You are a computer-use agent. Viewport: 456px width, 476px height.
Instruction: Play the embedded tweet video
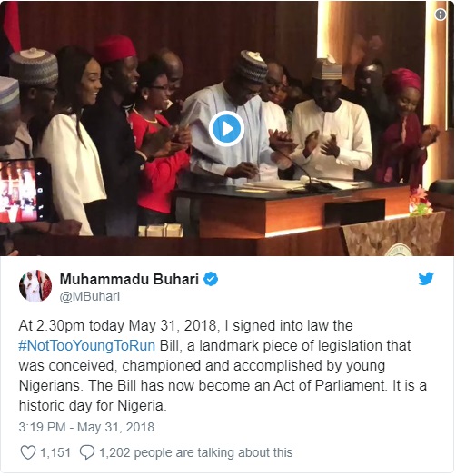point(226,129)
